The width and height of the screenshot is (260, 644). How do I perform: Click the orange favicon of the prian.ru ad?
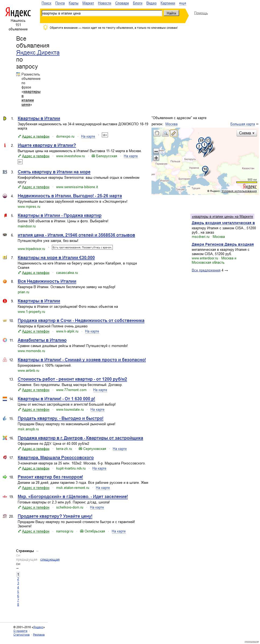[5, 281]
